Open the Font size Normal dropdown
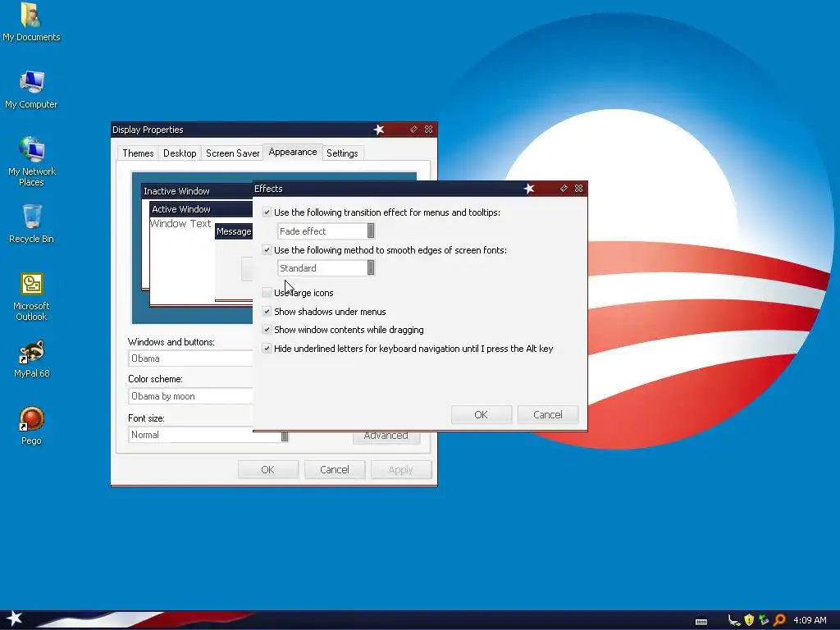This screenshot has height=630, width=840. (208, 435)
